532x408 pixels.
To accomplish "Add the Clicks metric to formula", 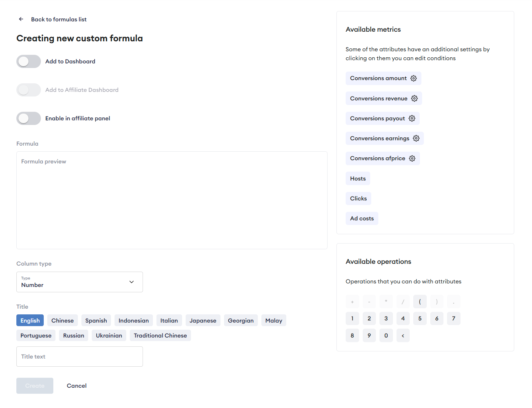I will 358,199.
